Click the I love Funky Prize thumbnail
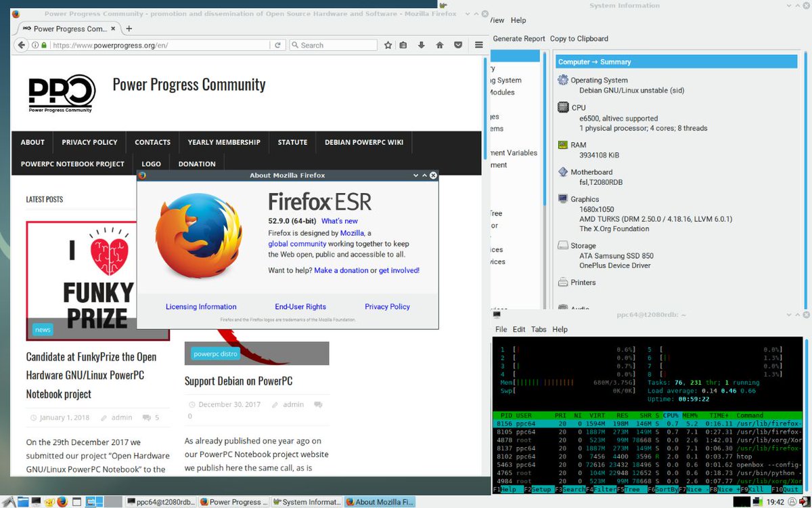The height and width of the screenshot is (508, 812). (98, 280)
